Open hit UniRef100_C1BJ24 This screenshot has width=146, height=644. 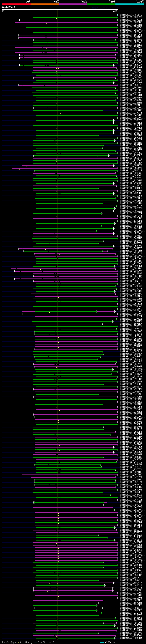(x=131, y=316)
